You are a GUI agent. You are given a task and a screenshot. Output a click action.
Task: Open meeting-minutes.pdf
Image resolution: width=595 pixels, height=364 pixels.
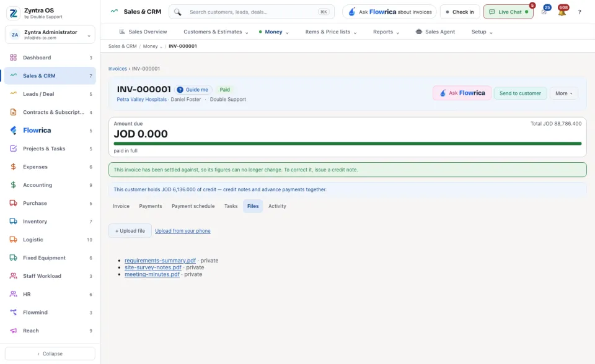[x=152, y=274]
